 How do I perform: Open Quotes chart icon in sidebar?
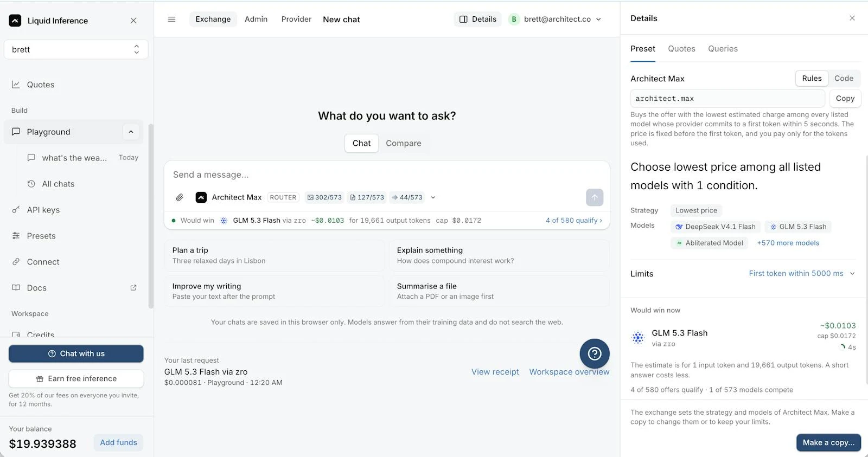point(16,85)
